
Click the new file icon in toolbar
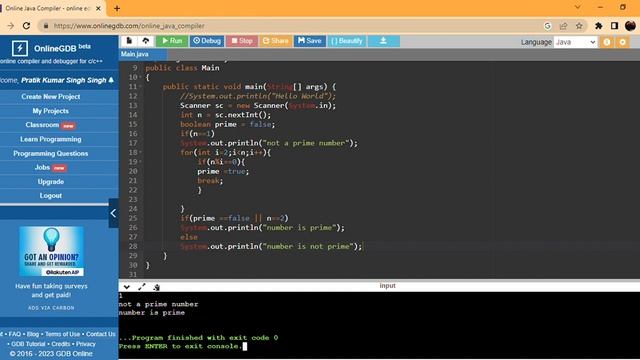[x=129, y=41]
